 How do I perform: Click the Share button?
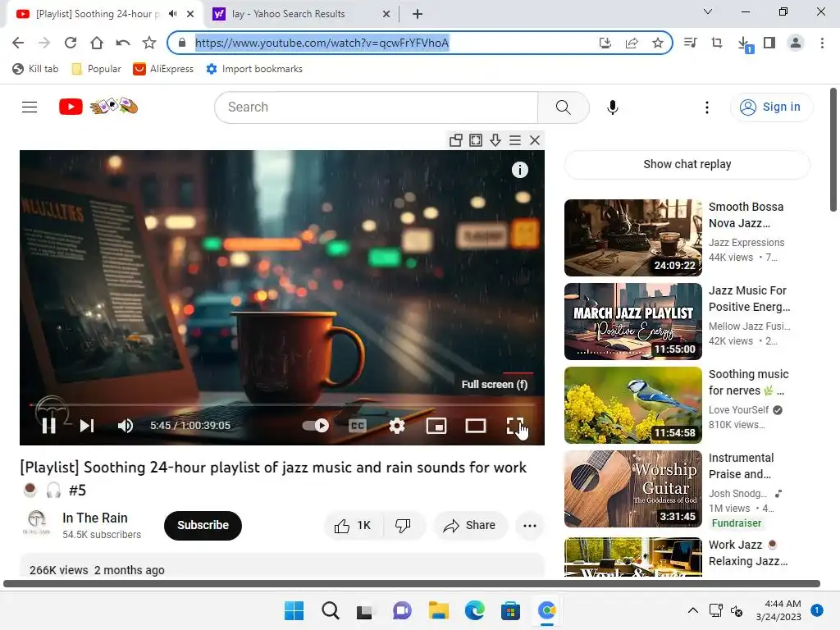coord(469,526)
